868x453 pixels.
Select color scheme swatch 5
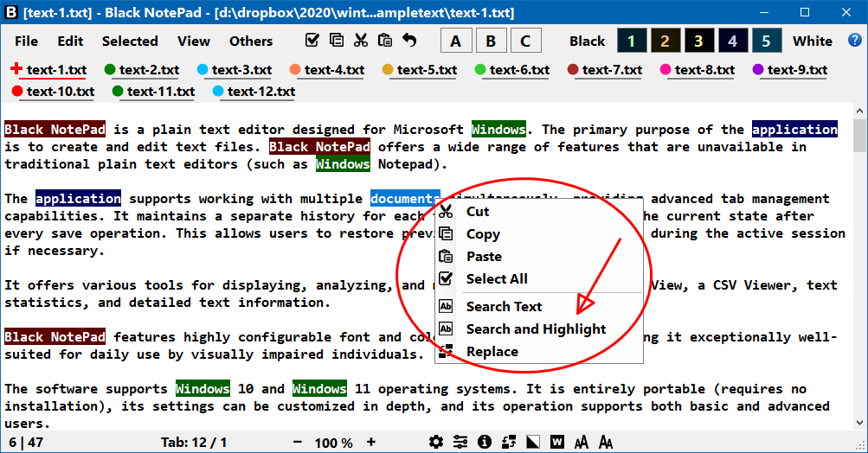click(766, 41)
